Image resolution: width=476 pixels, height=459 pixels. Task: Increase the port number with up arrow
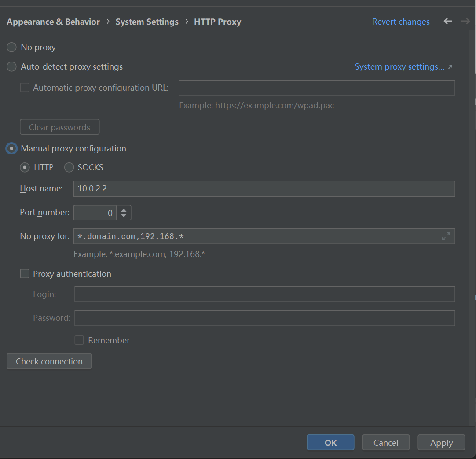[124, 210]
